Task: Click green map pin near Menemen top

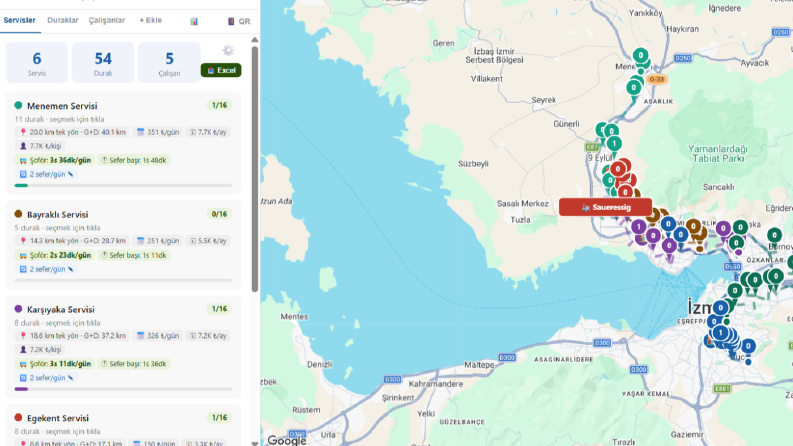Action: click(641, 56)
